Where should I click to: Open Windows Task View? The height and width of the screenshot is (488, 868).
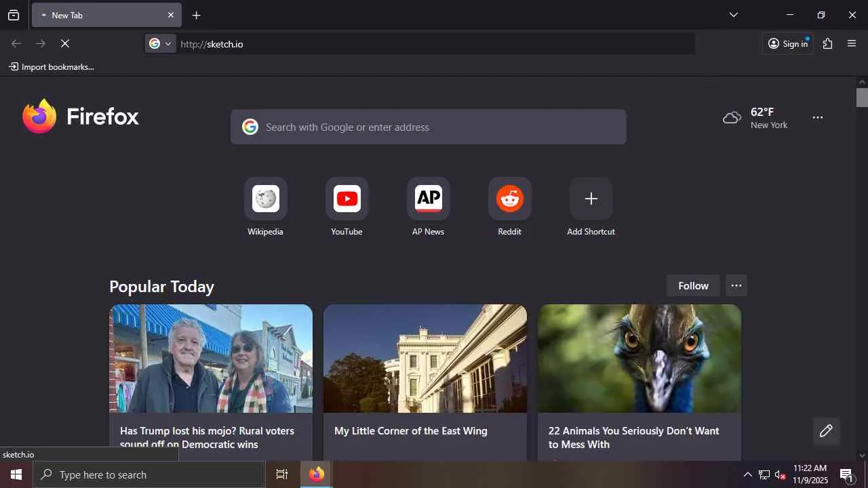[282, 474]
